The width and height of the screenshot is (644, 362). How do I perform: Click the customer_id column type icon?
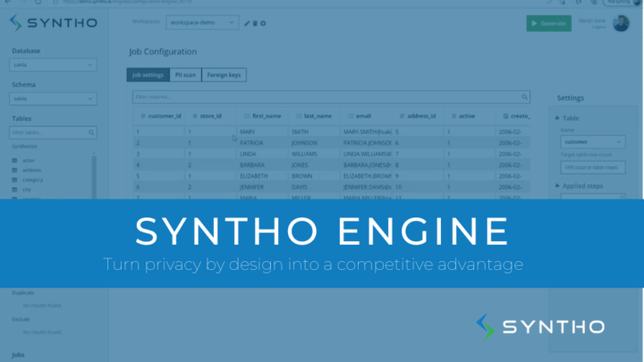(x=143, y=116)
